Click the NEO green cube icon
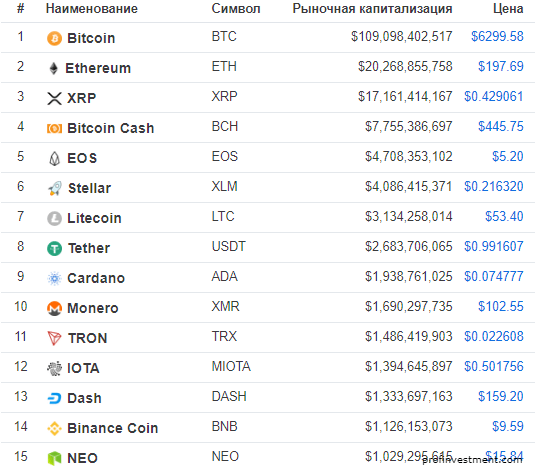Screen dimensions: 535x469 [x=54, y=458]
